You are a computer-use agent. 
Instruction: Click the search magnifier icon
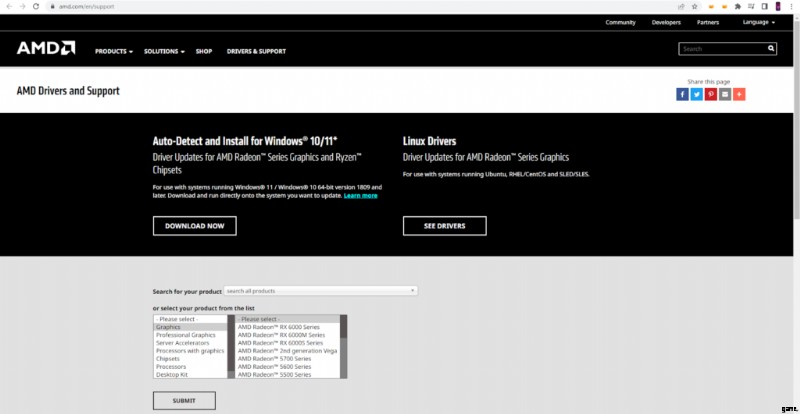coord(771,48)
